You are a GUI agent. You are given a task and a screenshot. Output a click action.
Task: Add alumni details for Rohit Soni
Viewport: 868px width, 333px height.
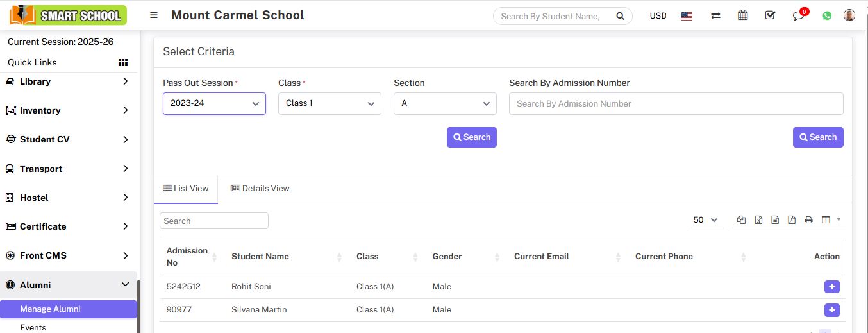831,287
